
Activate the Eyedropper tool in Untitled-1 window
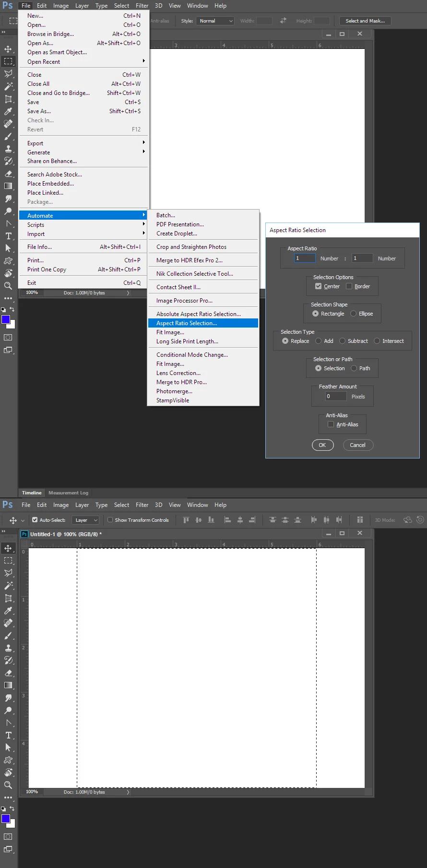(8, 610)
